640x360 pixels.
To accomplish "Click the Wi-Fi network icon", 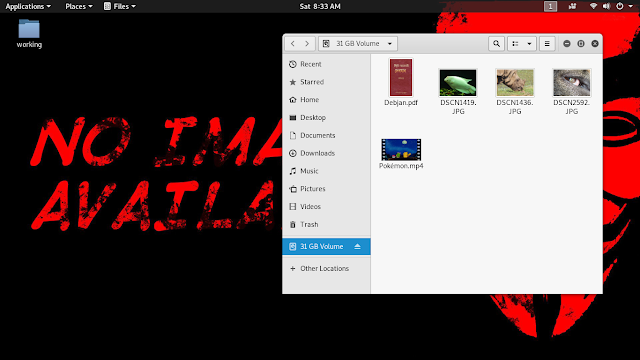I will [x=593, y=6].
